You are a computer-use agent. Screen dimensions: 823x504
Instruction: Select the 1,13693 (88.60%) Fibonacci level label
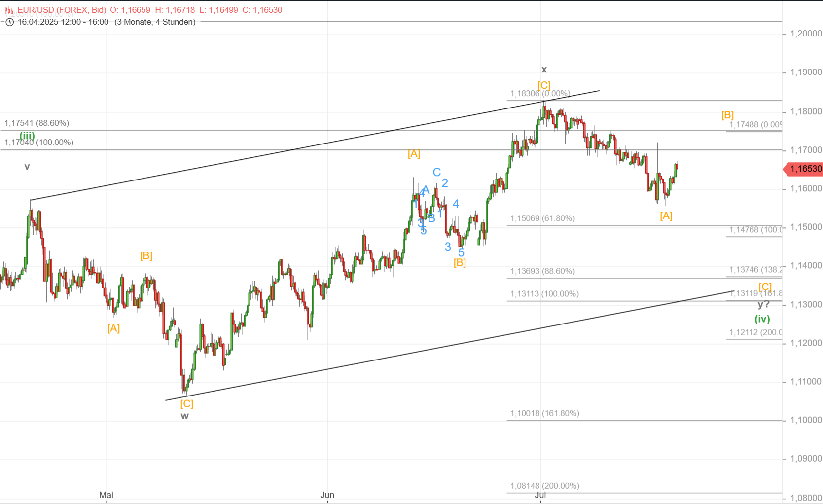[x=542, y=271]
